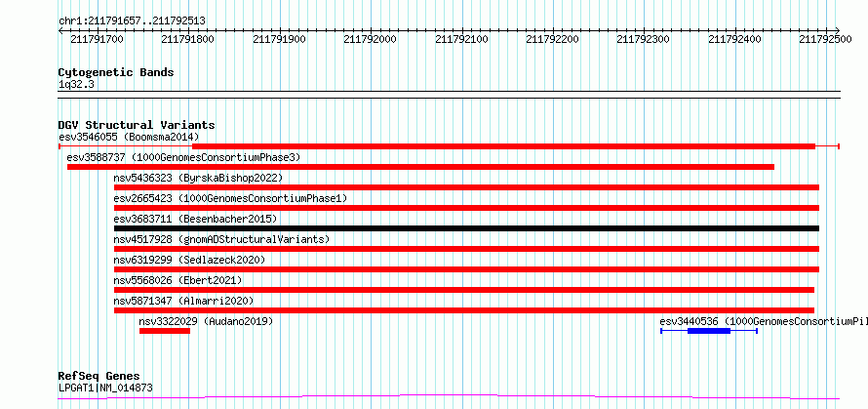Click the chr1:211791657..211792513 region label
This screenshot has width=868, height=409.
132,21
